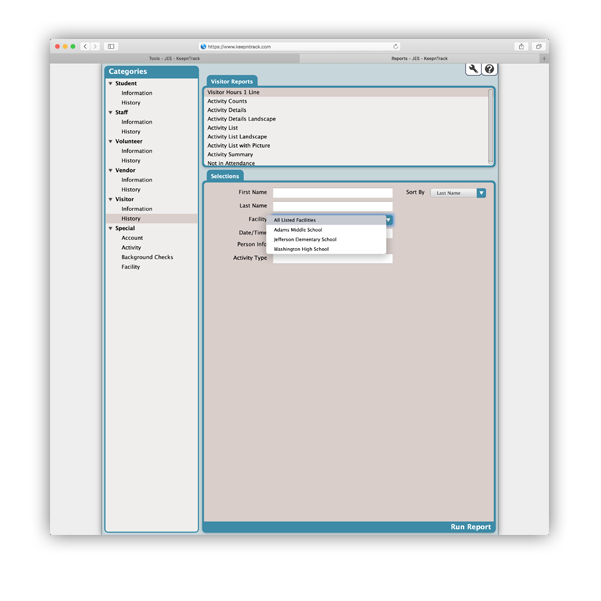Choose All Listed Facilities option
Viewport: 601px width, 601px height.
point(326,220)
